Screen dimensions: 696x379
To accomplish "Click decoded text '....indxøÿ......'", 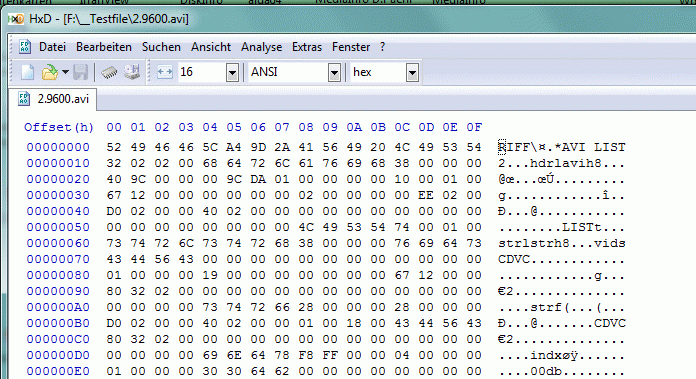I will pyautogui.click(x=562, y=355).
